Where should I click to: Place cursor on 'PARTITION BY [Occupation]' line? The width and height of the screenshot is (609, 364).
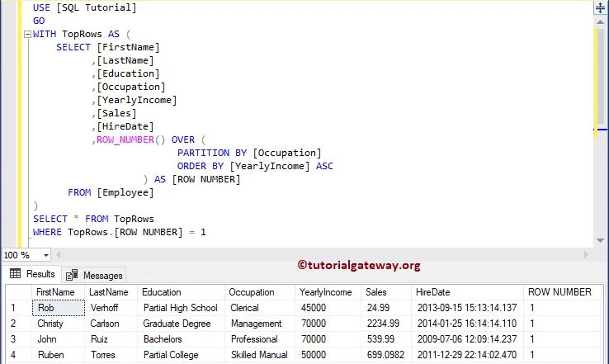[249, 153]
